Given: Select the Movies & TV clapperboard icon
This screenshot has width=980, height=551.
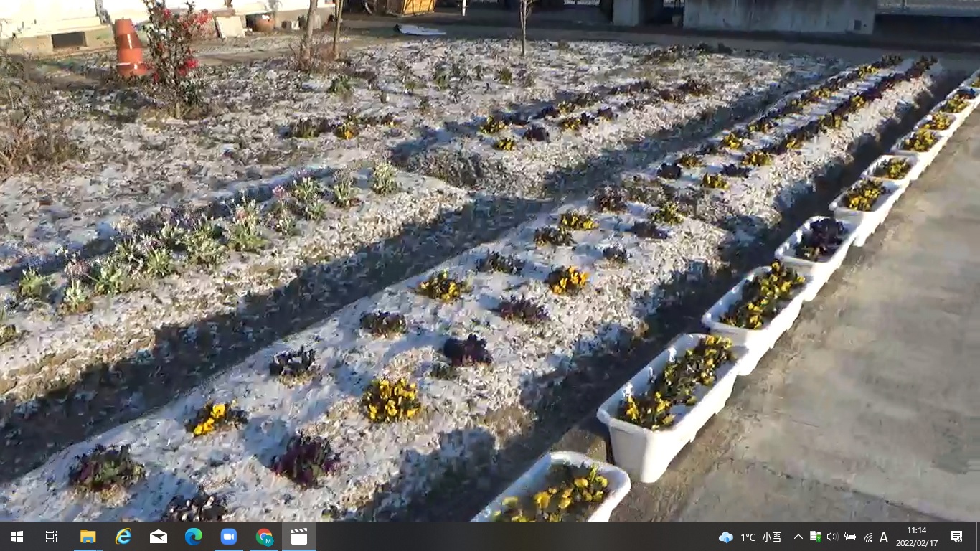Looking at the screenshot, I should (x=299, y=537).
